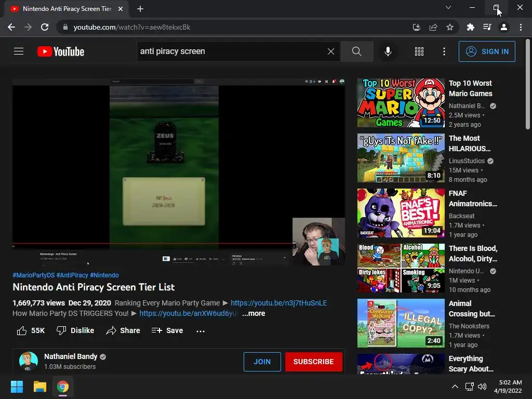Open the Windows Start menu

tap(17, 387)
